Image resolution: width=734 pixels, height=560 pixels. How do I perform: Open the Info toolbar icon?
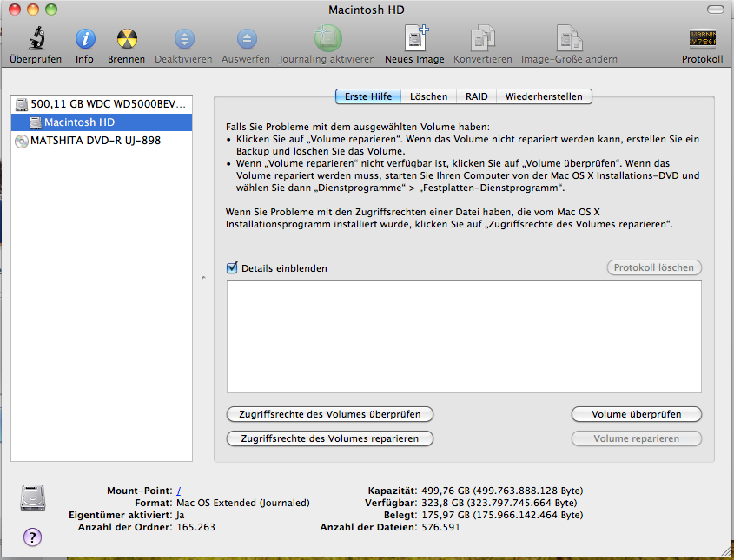click(x=84, y=39)
